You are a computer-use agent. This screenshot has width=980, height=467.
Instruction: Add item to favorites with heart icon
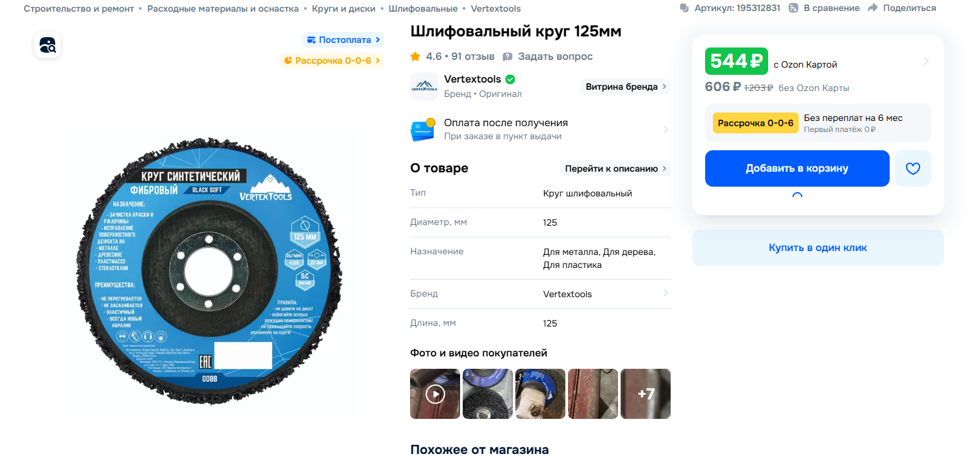(x=913, y=168)
